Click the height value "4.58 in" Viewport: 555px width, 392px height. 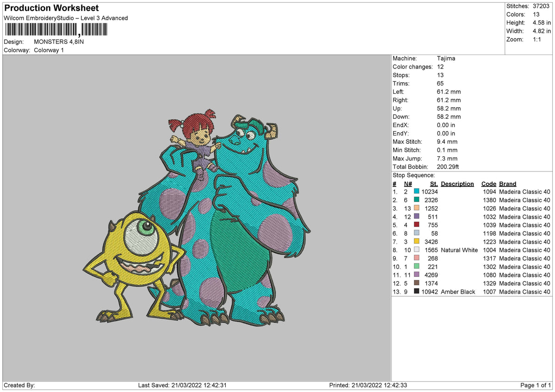pos(541,23)
